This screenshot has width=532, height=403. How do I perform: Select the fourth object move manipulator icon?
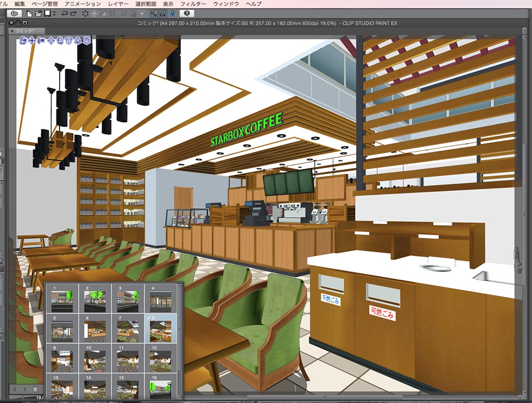[52, 41]
